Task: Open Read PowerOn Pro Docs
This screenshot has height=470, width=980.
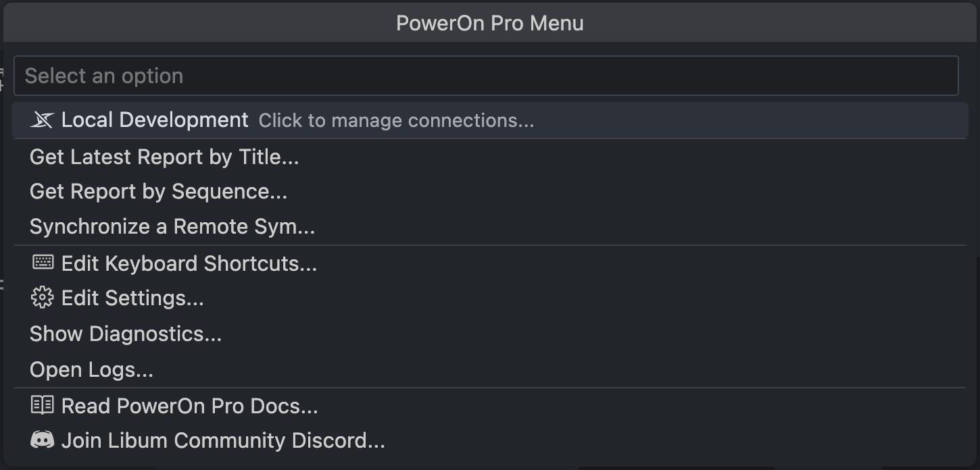Action: click(189, 405)
